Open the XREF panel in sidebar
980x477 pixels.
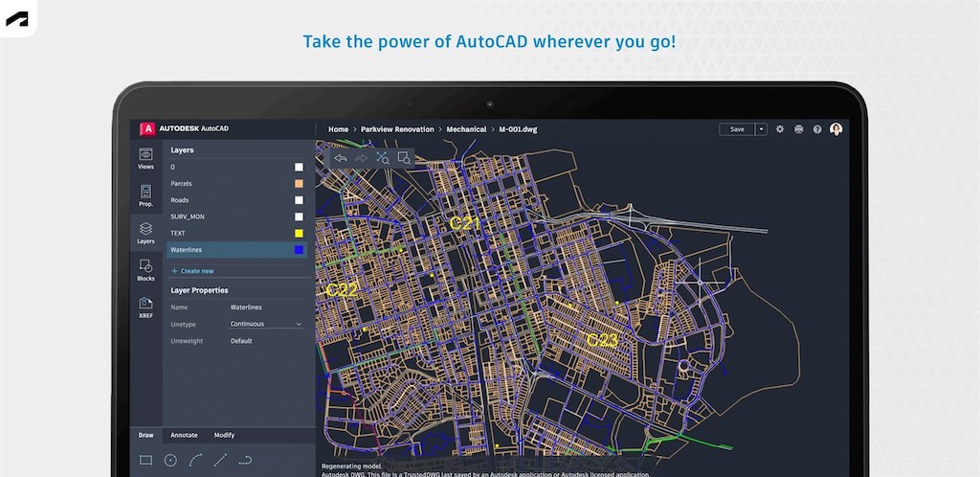click(x=145, y=307)
